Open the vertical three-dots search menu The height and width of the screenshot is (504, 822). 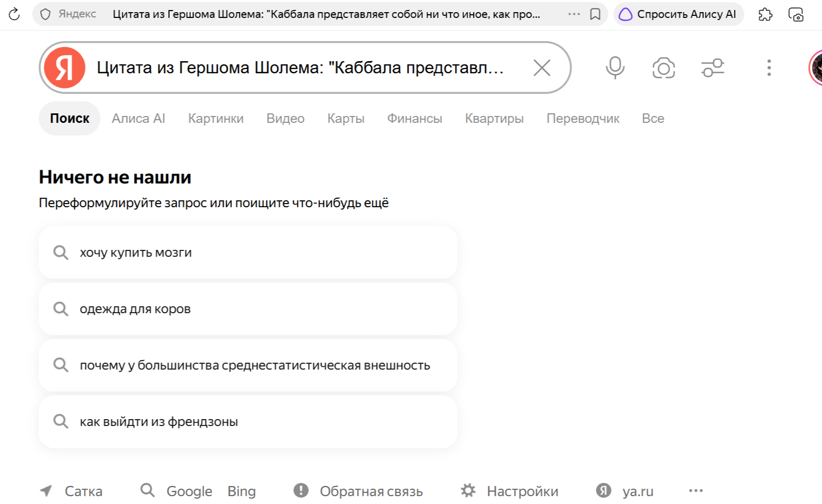(769, 67)
